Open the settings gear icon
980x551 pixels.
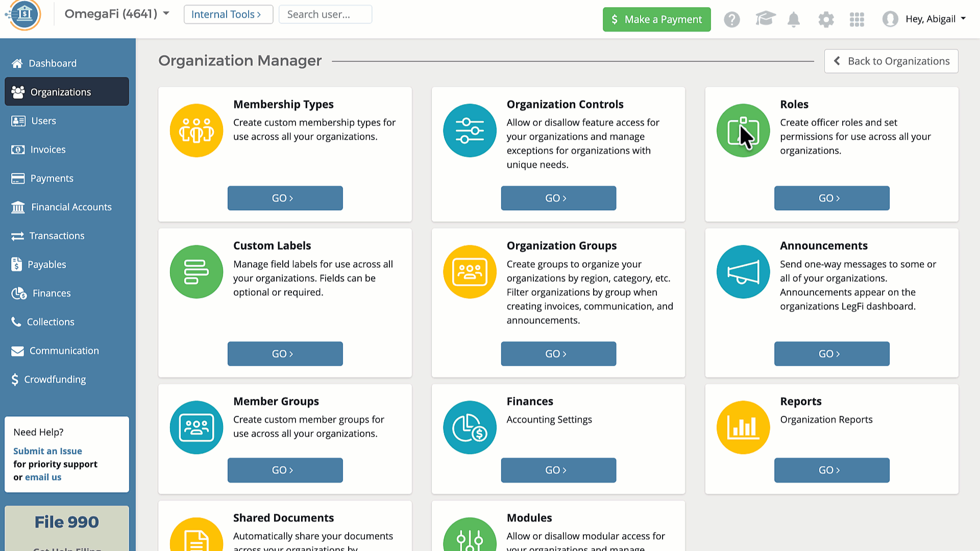click(x=825, y=19)
